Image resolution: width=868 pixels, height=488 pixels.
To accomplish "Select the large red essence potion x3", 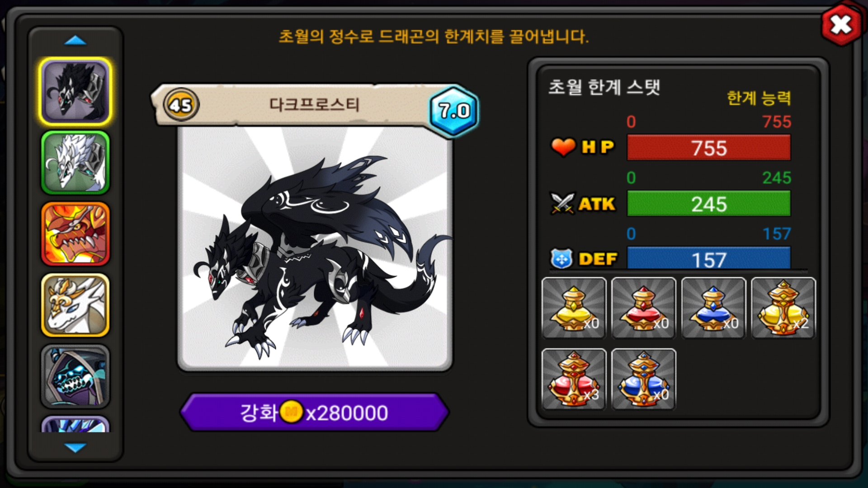I will pyautogui.click(x=574, y=379).
